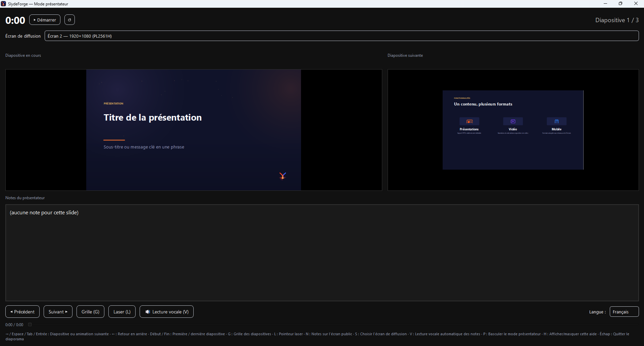Toggle the Laser (L) pointer
This screenshot has width=644, height=346.
pos(122,312)
